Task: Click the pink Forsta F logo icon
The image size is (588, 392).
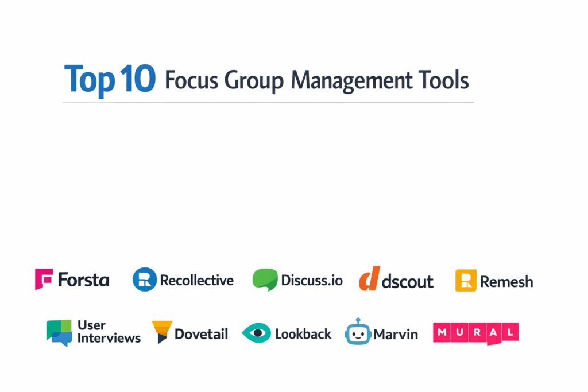Action: [x=44, y=279]
